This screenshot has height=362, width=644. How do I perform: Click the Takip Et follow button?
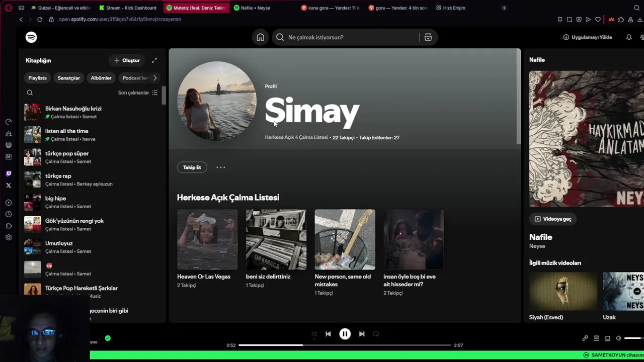[x=192, y=167]
